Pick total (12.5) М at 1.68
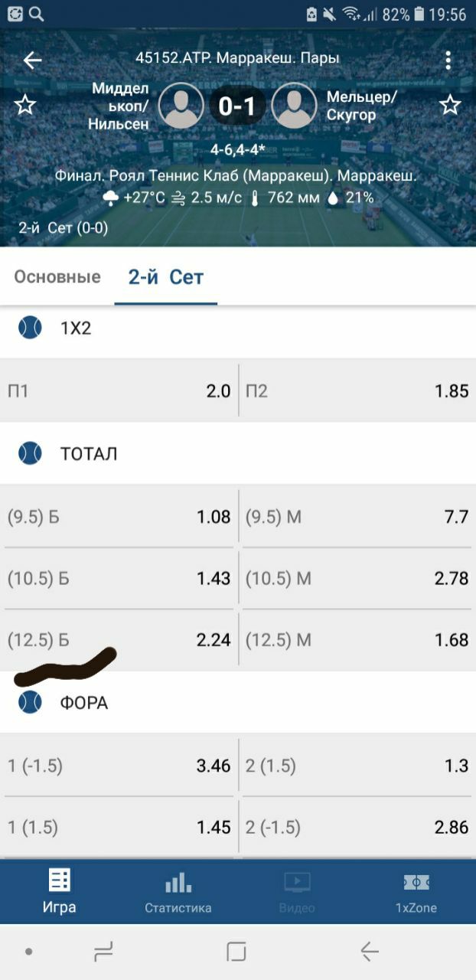Viewport: 476px width, 980px height. 357,639
